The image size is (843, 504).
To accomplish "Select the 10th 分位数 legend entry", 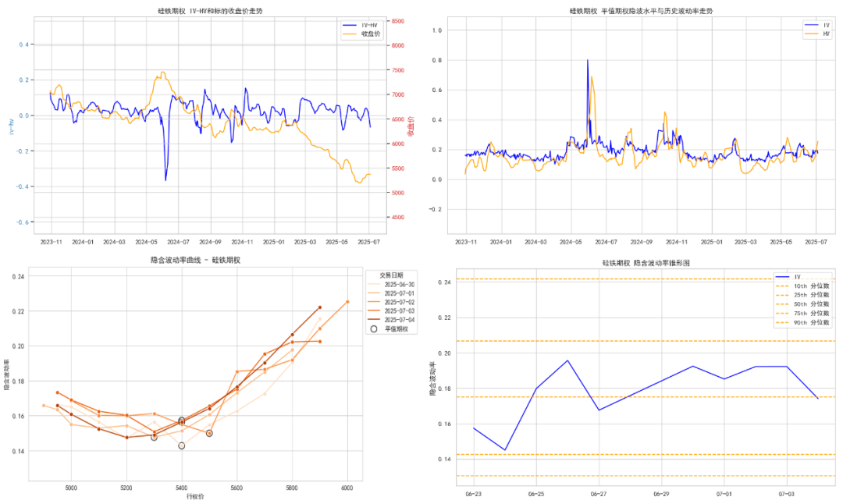I will tap(802, 286).
